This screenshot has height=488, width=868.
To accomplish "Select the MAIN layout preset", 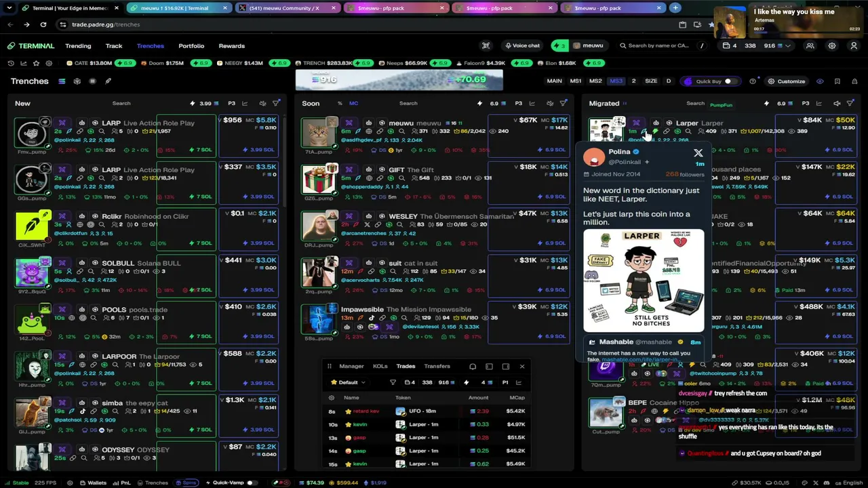I will pos(555,81).
